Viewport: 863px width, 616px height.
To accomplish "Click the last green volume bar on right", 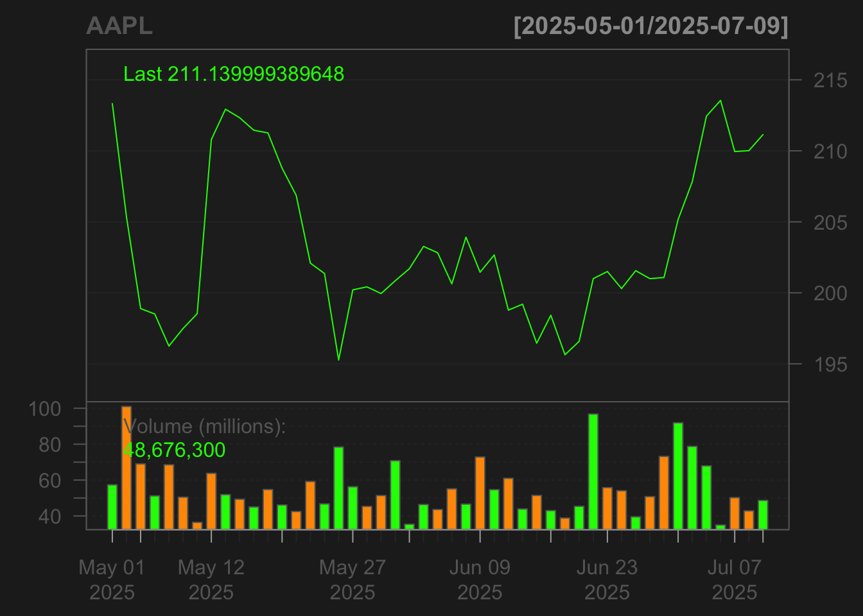I will coord(763,515).
